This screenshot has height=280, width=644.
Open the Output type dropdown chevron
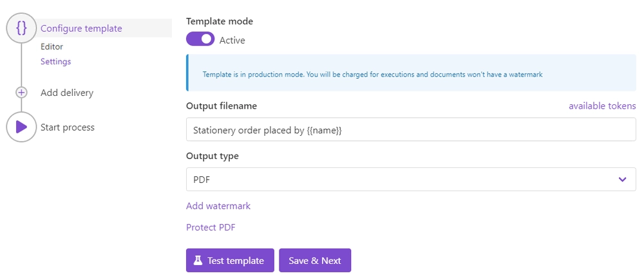click(623, 179)
